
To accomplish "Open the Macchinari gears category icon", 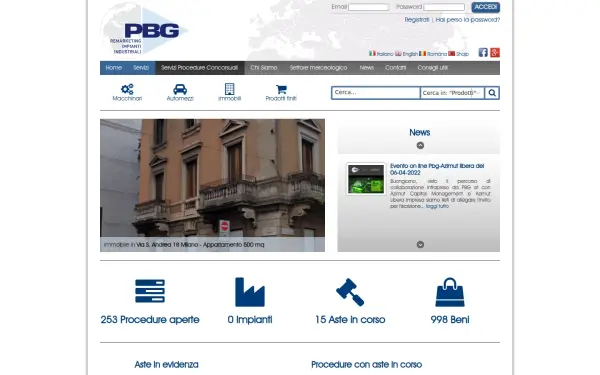I will [127, 89].
